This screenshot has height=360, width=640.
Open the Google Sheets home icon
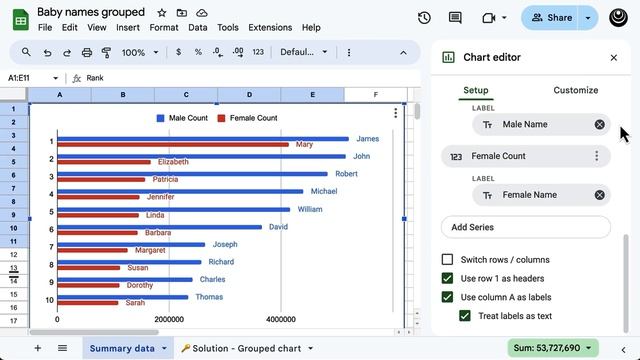[20, 20]
